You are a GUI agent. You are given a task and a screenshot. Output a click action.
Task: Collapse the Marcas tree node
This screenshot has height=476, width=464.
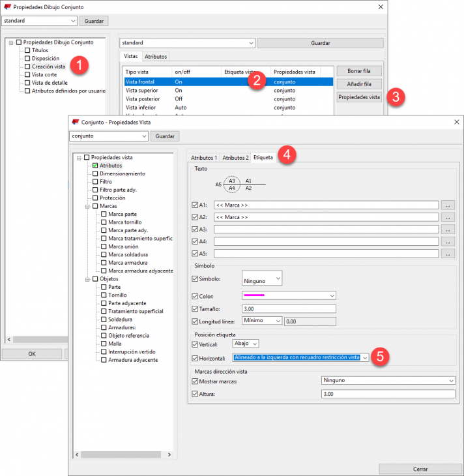(x=86, y=206)
